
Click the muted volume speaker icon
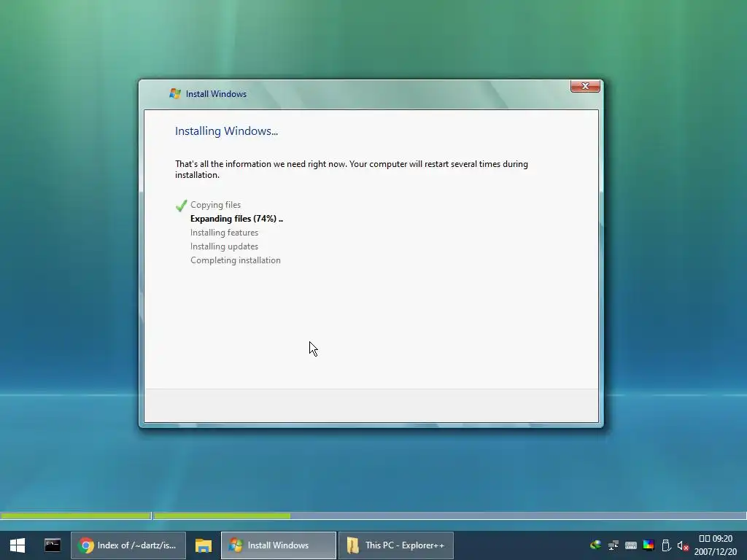click(683, 545)
